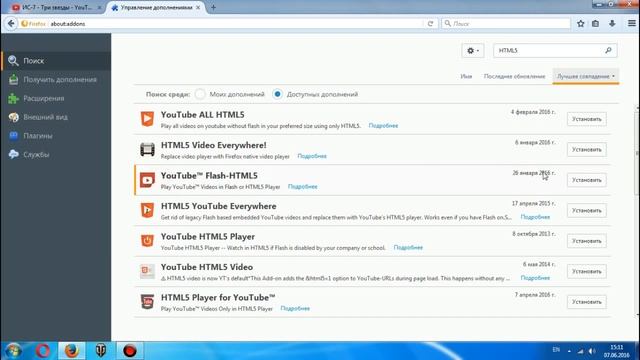Open World of Tanks taskbar icon
Screen dimensions: 640x360
100,351
